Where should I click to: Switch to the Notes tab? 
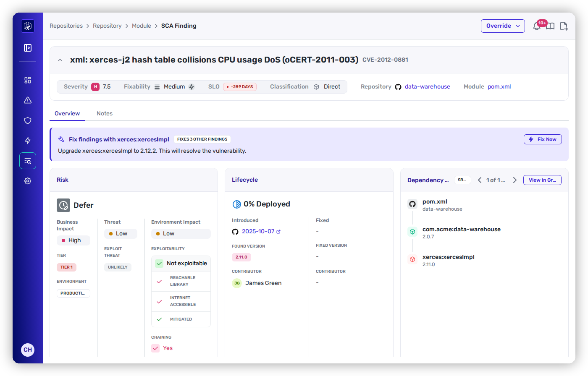tap(105, 114)
